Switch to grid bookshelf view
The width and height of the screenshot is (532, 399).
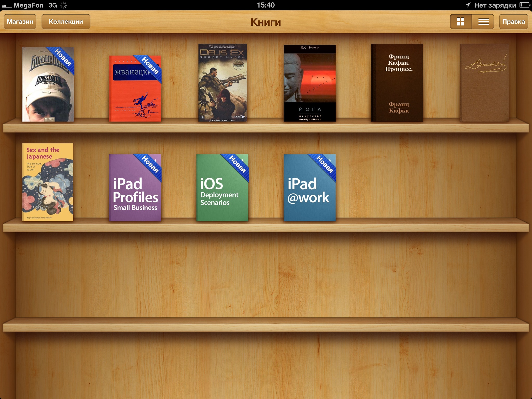tap(461, 22)
